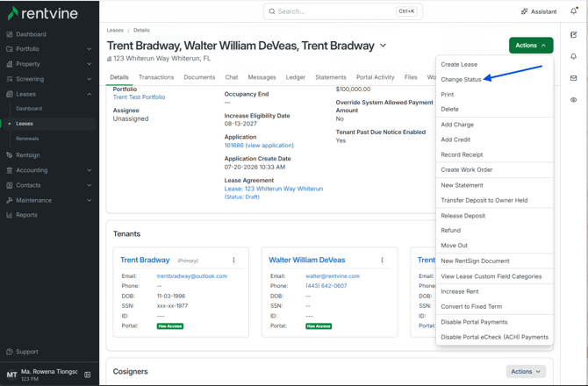This screenshot has height=386, width=588.
Task: Click the green Actions button
Action: [531, 46]
